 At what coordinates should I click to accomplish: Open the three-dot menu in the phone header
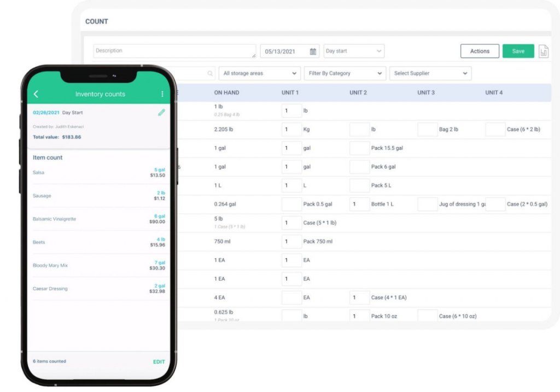tap(162, 93)
